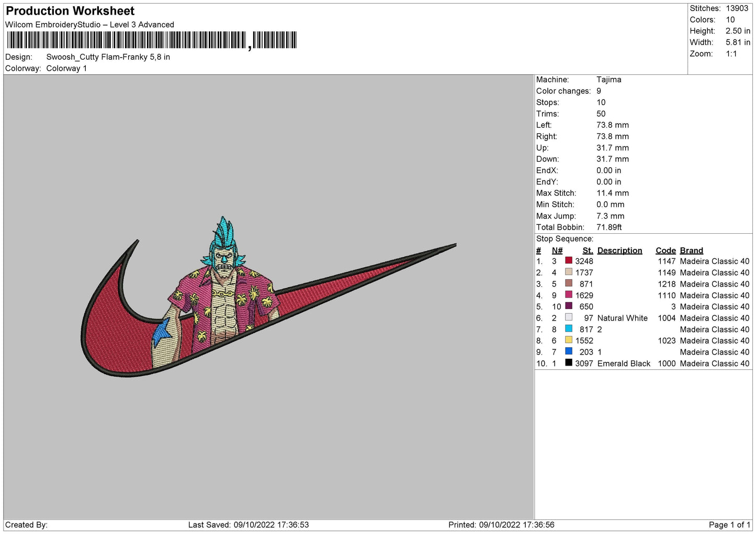Click the Trims value 50
The image size is (756, 534).
tap(601, 113)
